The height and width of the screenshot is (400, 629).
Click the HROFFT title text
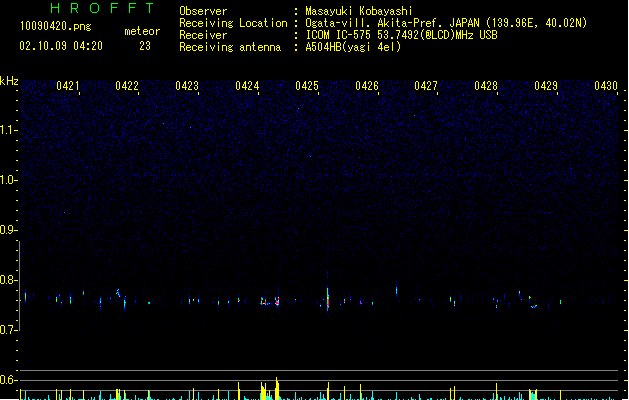click(x=102, y=8)
